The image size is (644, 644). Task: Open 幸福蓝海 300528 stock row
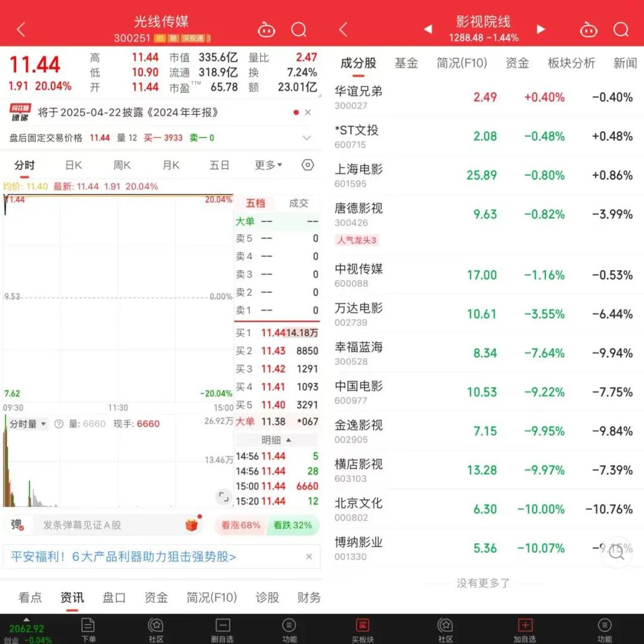point(484,353)
